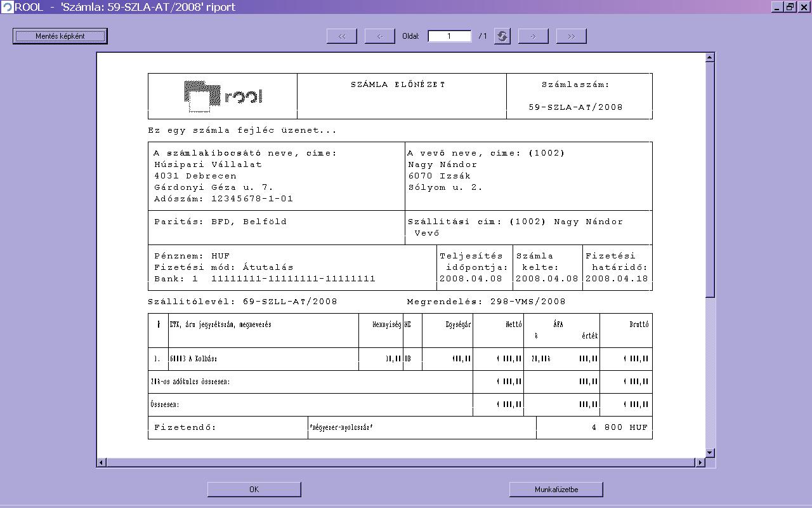Viewport: 812px width, 508px height.
Task: Click the ROOL logo in invoice header
Action: point(223,96)
